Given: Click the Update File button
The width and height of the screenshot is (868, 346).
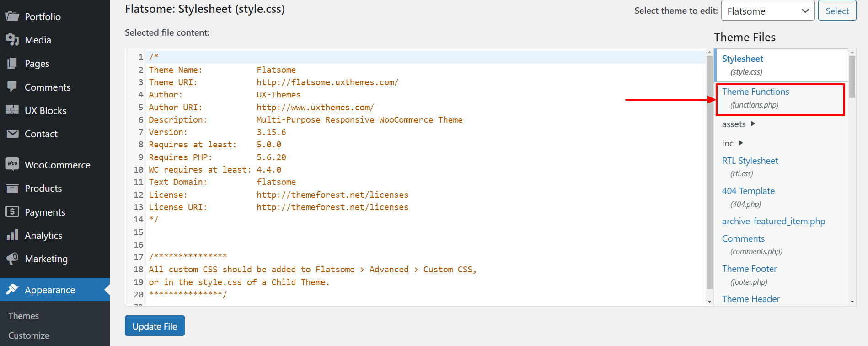Looking at the screenshot, I should pyautogui.click(x=155, y=326).
